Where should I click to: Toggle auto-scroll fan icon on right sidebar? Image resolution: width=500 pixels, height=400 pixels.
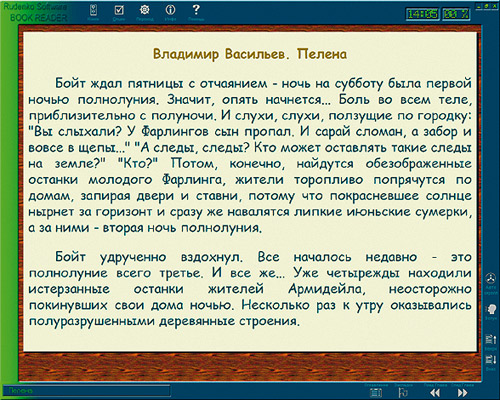(x=490, y=278)
